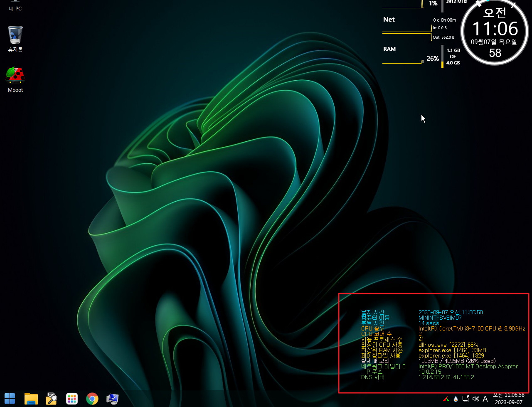
Task: Click the '부트 시간' info label
Action: (x=373, y=323)
